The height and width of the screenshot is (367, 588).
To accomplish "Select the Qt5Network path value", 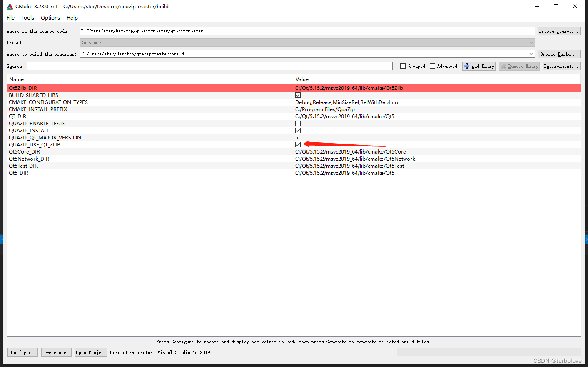I will pos(355,159).
